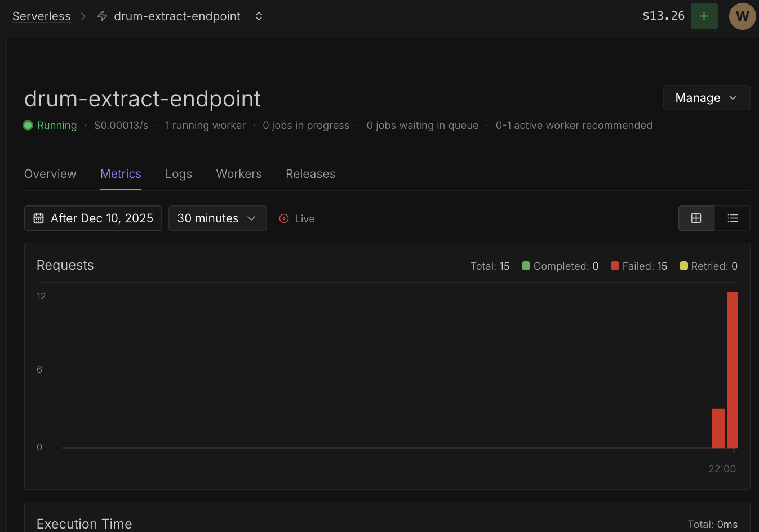Open the Workers tab
759x532 pixels.
pyautogui.click(x=239, y=174)
